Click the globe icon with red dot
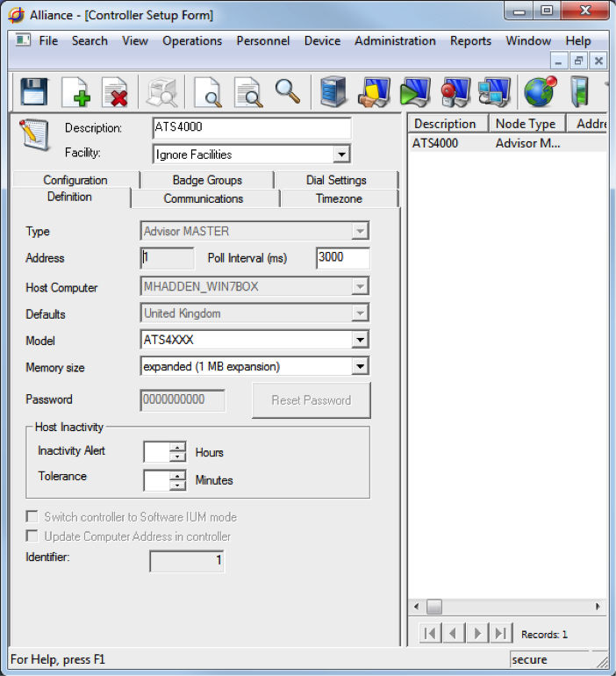Viewport: 616px width, 676px height. click(x=540, y=90)
